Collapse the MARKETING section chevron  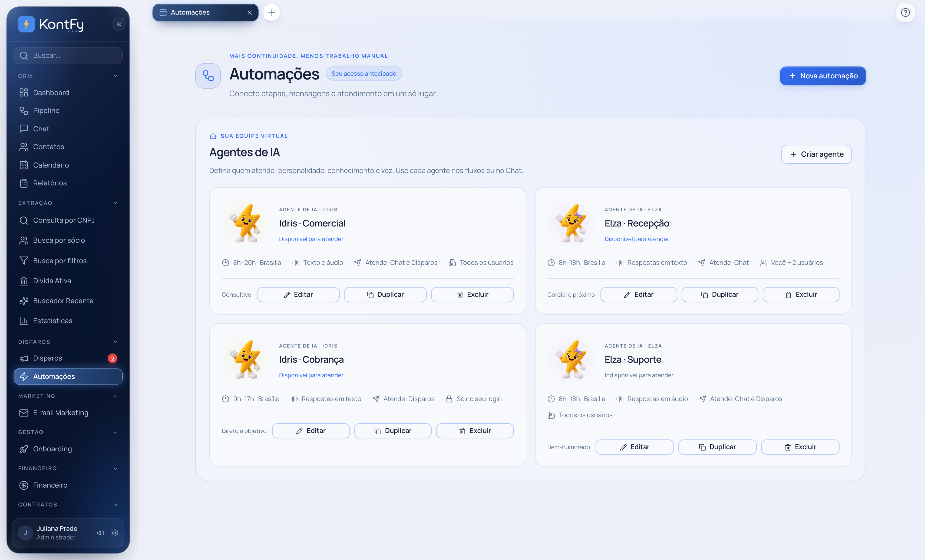(115, 396)
